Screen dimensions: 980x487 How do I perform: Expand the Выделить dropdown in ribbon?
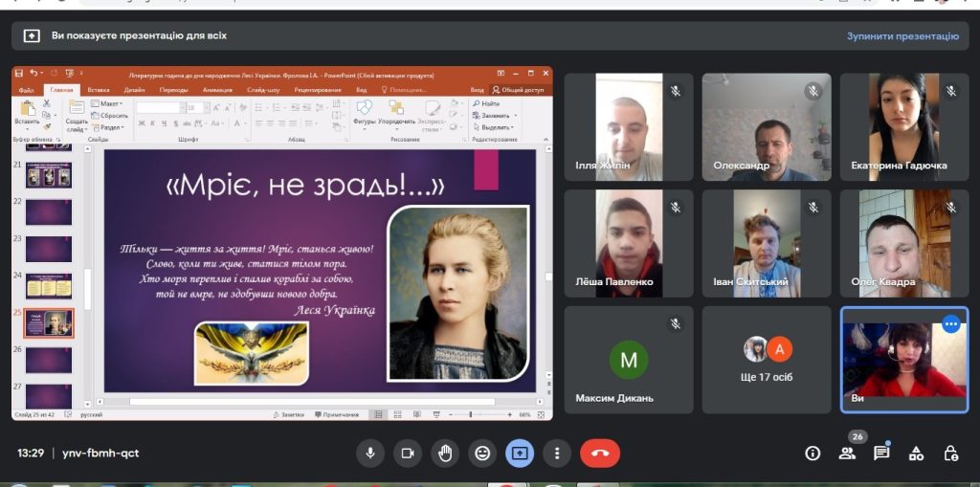(498, 127)
